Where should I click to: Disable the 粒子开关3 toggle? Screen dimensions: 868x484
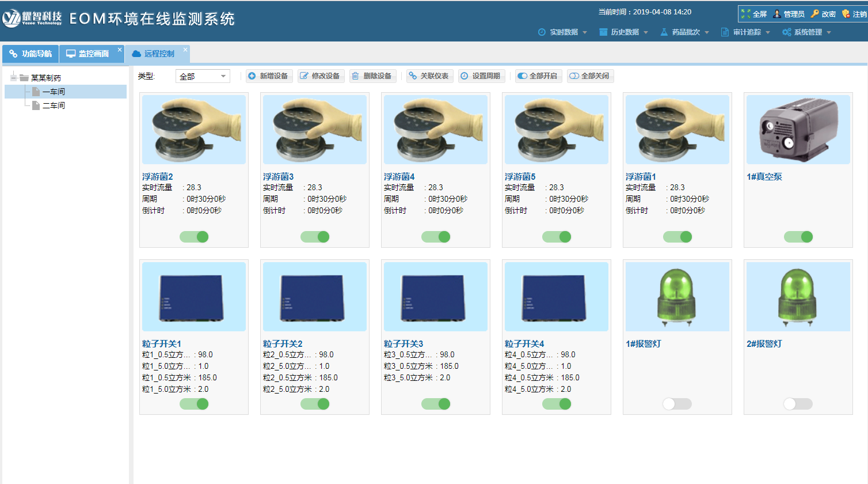(436, 403)
